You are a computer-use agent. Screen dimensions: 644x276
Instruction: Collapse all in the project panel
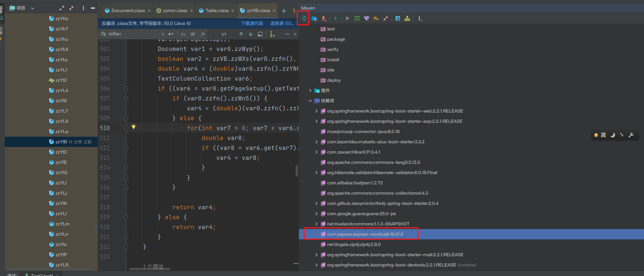pyautogui.click(x=71, y=8)
